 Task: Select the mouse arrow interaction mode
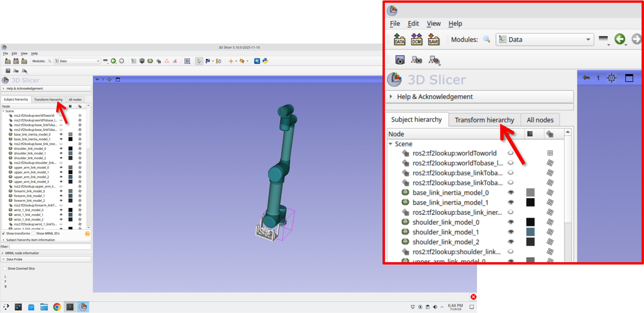point(199,61)
